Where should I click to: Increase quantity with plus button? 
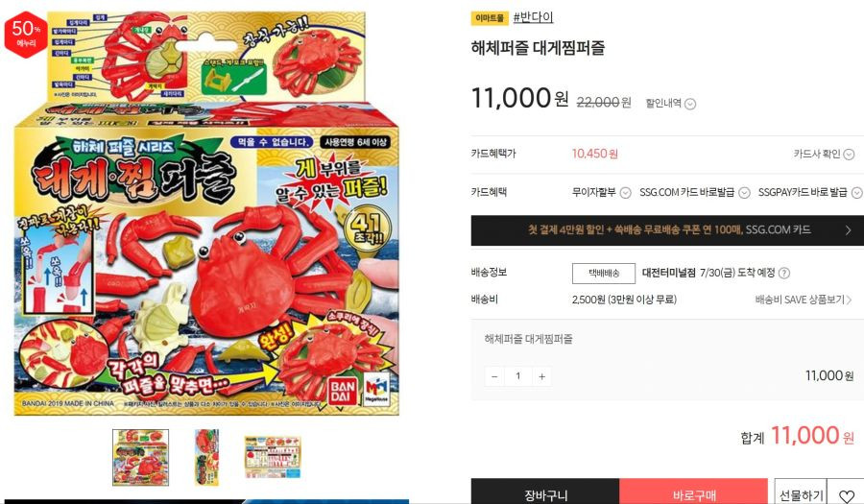coord(541,376)
